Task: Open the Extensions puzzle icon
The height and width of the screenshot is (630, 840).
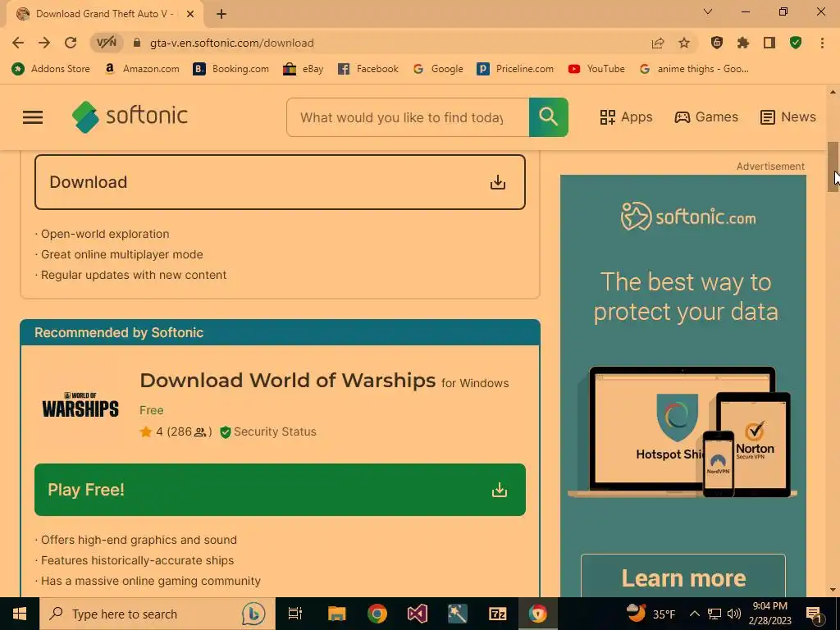Action: pyautogui.click(x=743, y=43)
